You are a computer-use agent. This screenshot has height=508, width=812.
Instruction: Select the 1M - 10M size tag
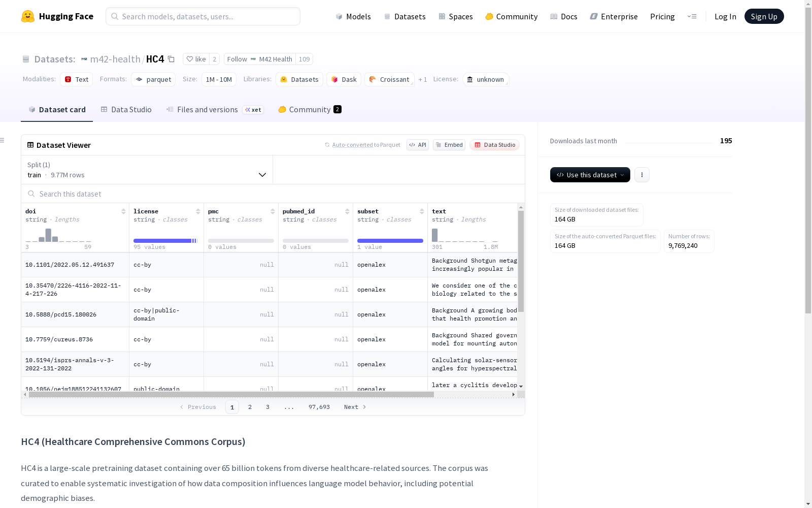coord(219,79)
